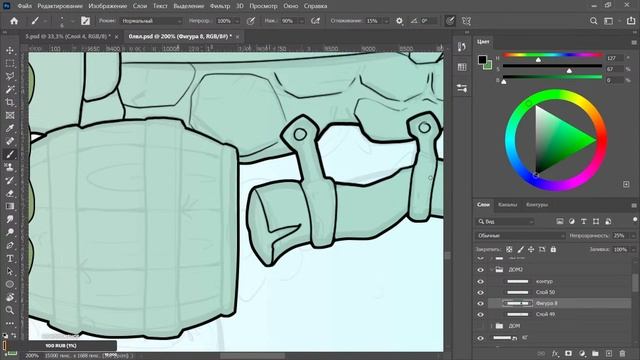This screenshot has height=360, width=640.
Task: Collapse the ДОМ2 group
Action: tap(491, 270)
